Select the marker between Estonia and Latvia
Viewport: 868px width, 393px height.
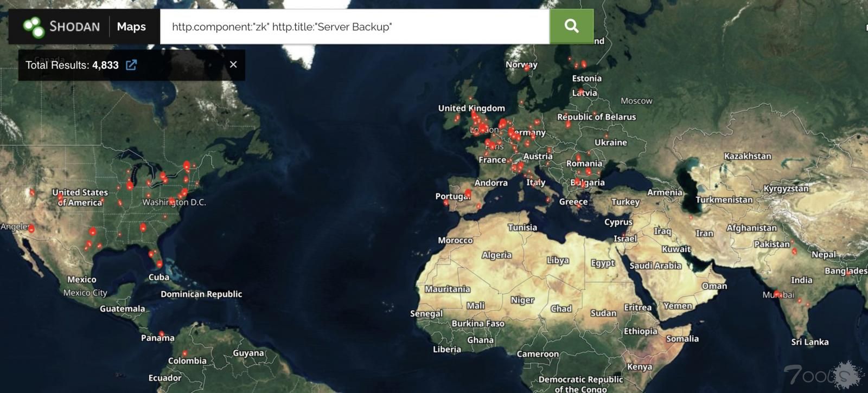[x=581, y=91]
